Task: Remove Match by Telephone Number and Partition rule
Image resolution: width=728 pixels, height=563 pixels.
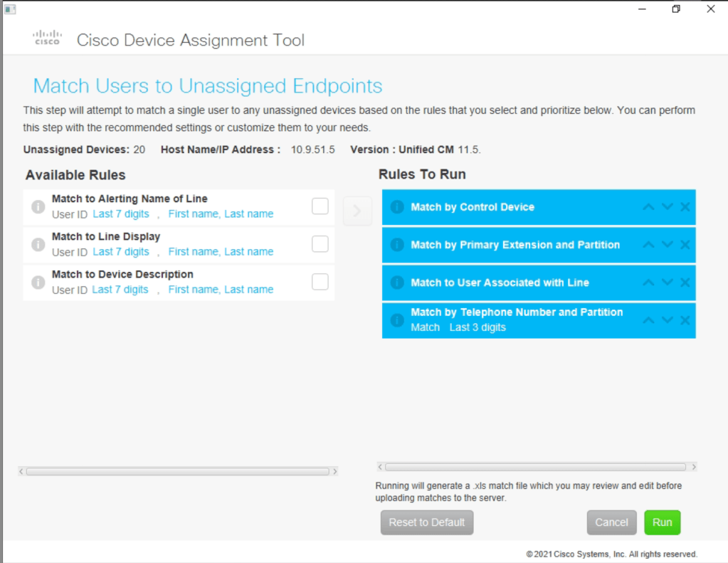Action: [x=685, y=320]
